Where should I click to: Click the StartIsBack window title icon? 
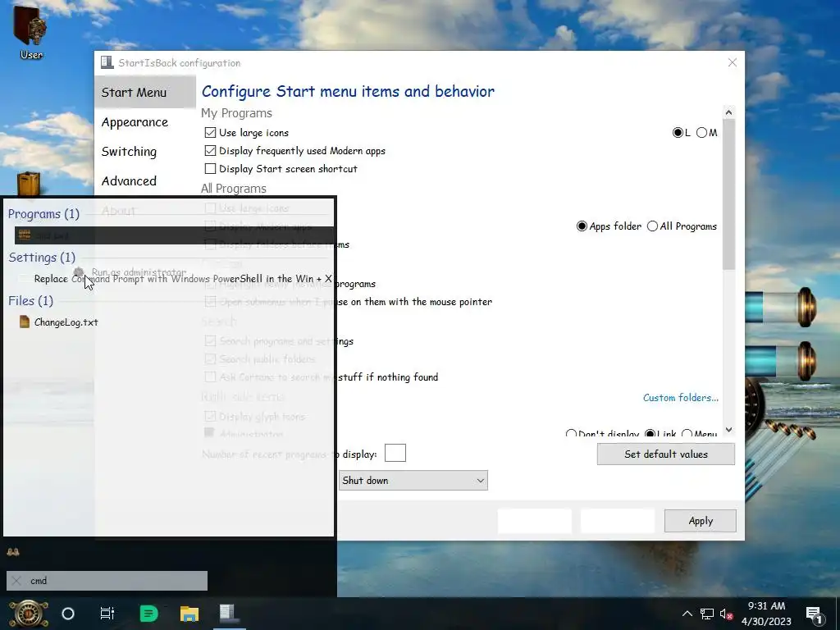(x=107, y=62)
